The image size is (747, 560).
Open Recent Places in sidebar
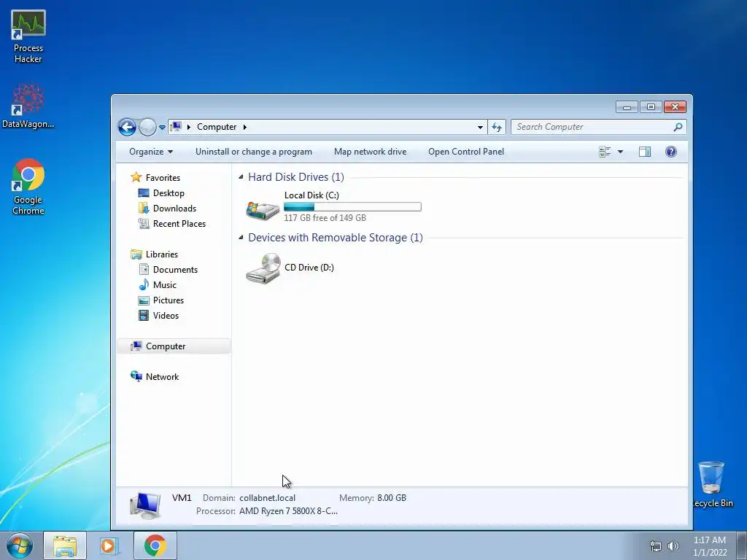point(179,223)
